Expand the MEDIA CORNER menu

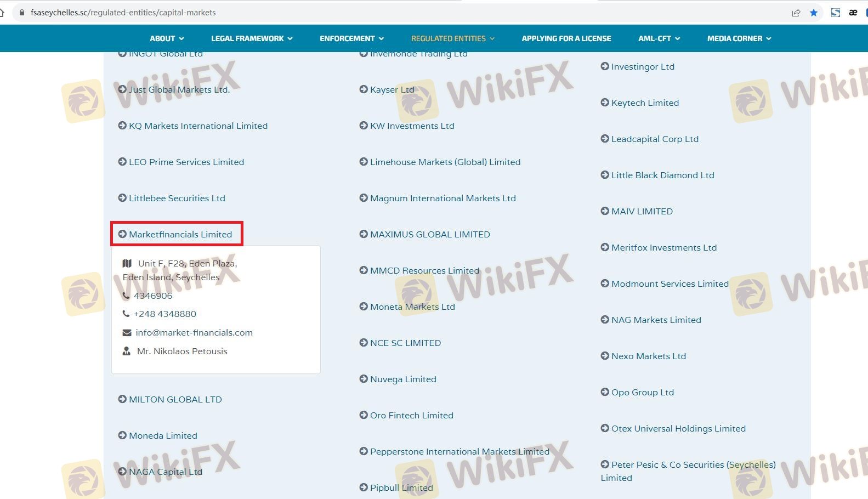[x=739, y=38]
